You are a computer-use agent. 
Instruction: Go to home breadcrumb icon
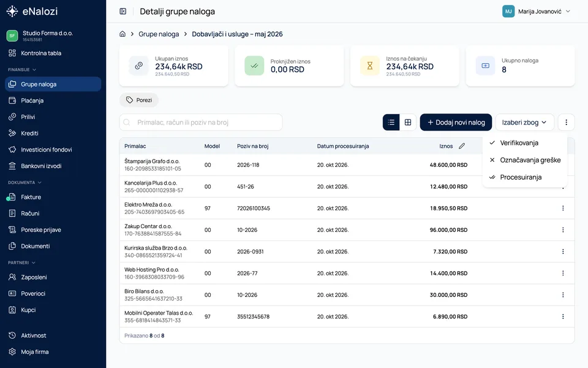click(x=123, y=34)
